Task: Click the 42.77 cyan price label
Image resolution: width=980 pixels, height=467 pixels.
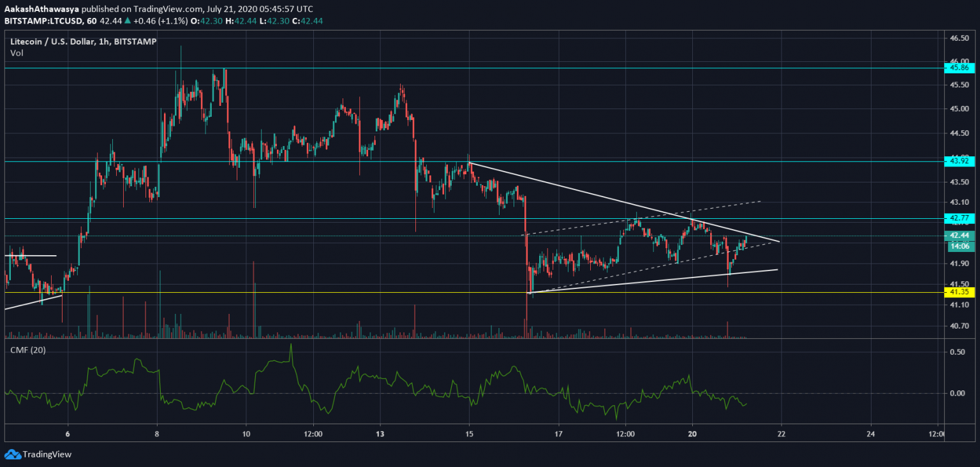Action: tap(959, 218)
